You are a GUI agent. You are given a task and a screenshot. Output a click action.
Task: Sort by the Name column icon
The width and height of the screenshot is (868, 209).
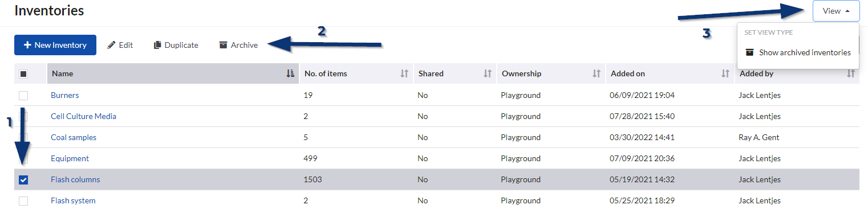click(x=291, y=73)
